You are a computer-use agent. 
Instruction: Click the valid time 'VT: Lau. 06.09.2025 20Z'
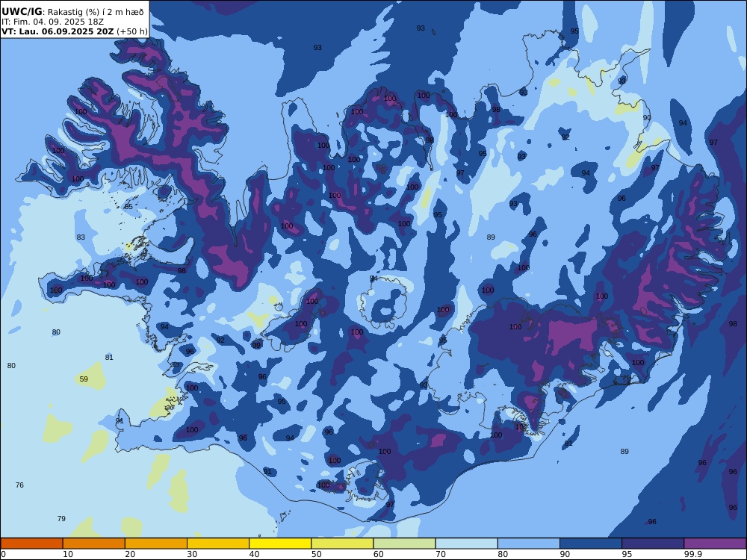[x=58, y=31]
